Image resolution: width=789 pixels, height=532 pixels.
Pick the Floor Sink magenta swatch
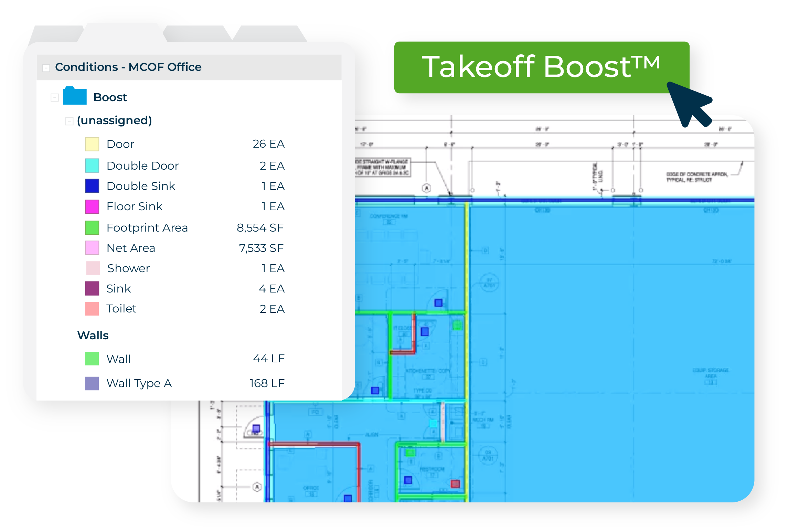[92, 206]
